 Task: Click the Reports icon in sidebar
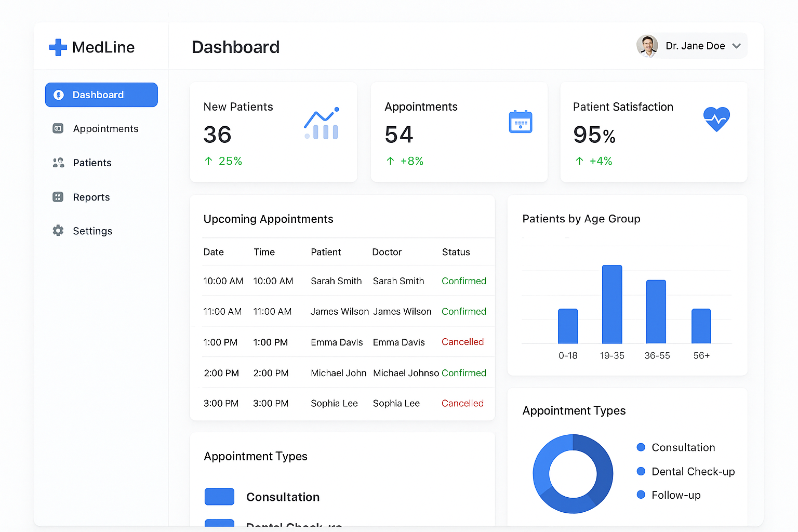point(58,197)
